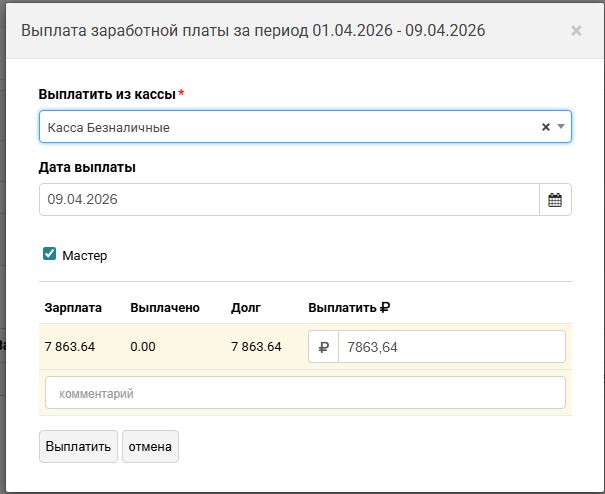
Task: Focus the payout amount input 7863,64
Action: click(451, 348)
